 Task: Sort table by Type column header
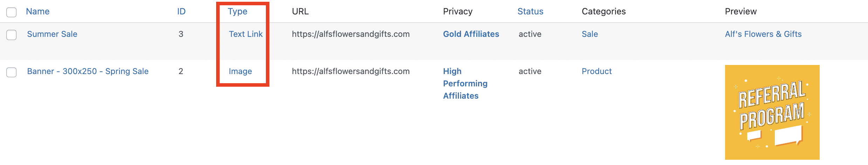coord(237,11)
